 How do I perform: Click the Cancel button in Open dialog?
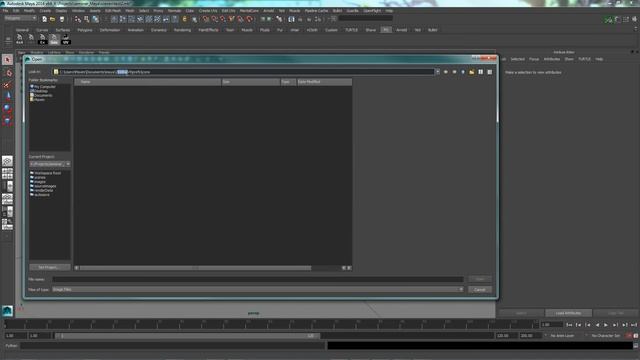click(480, 290)
